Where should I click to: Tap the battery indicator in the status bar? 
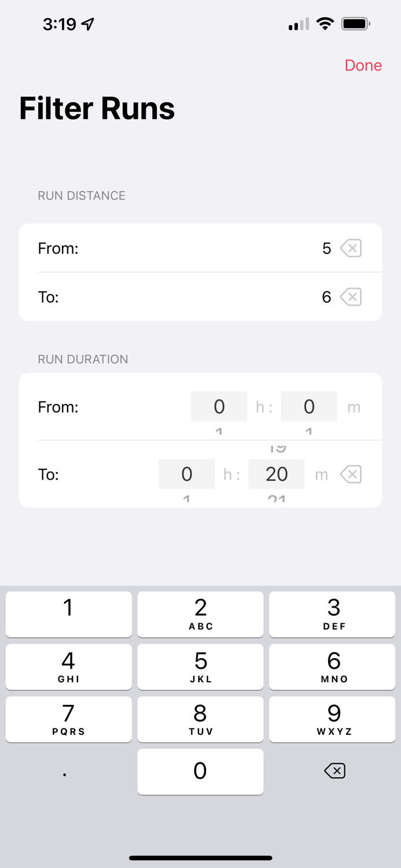pos(354,23)
